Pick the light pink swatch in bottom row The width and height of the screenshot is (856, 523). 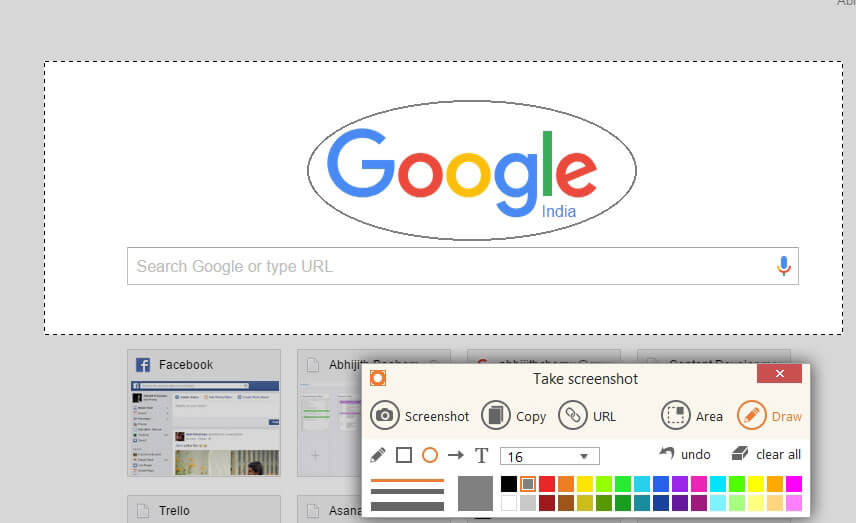coord(794,503)
